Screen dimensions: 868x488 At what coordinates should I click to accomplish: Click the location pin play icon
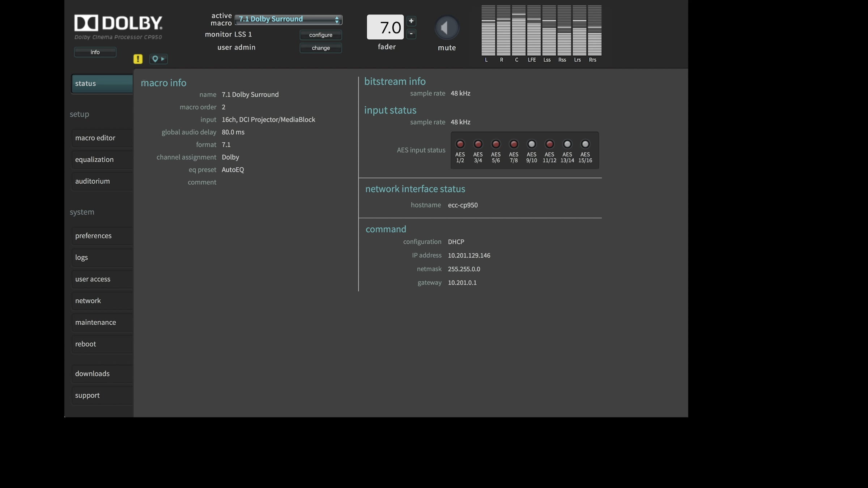coord(158,59)
